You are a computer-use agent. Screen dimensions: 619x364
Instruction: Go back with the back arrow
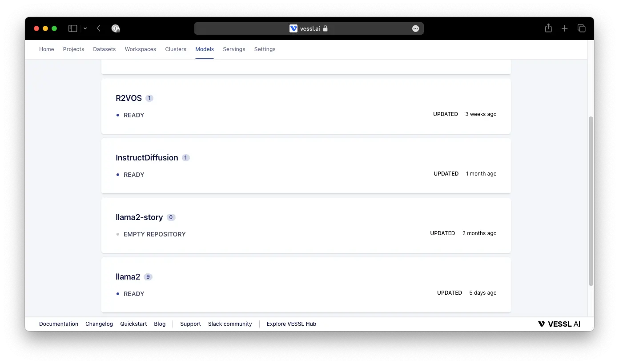click(99, 28)
